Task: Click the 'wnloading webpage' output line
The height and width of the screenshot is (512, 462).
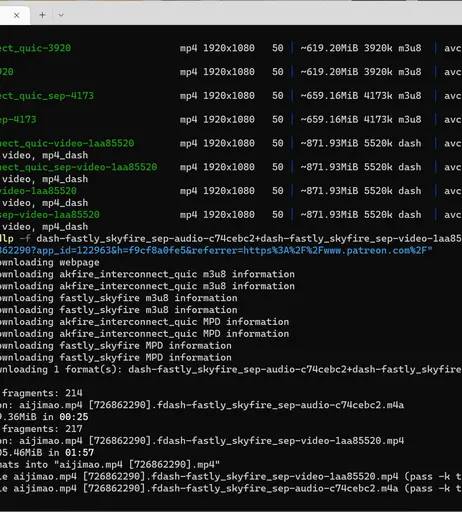Action: [x=50, y=262]
